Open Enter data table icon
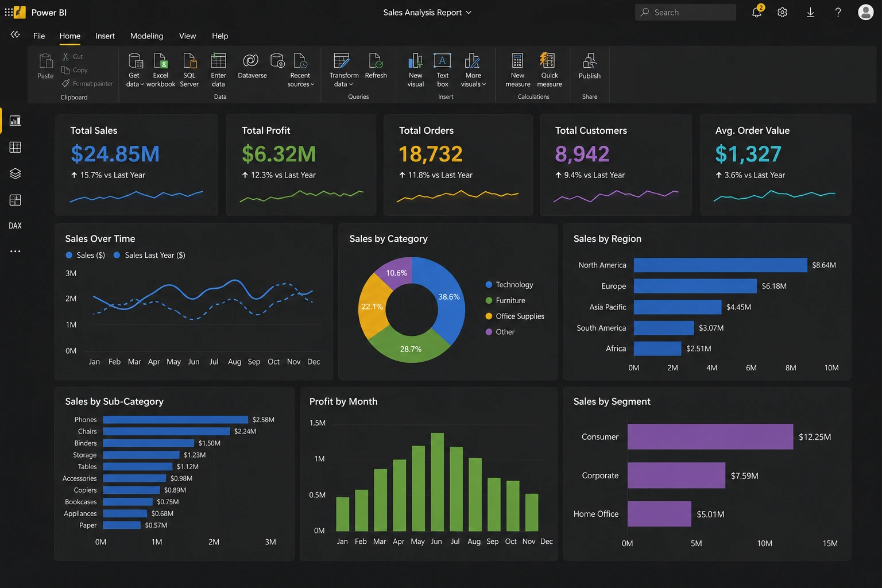Screen dimensions: 882x588 (x=218, y=60)
